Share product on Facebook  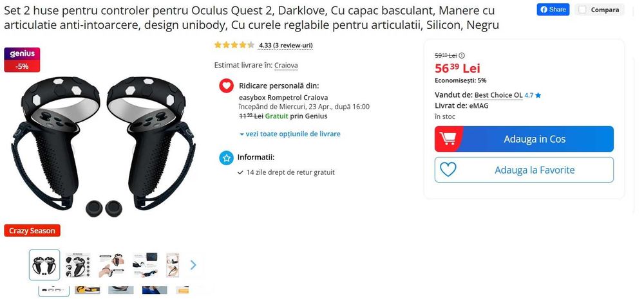[553, 10]
